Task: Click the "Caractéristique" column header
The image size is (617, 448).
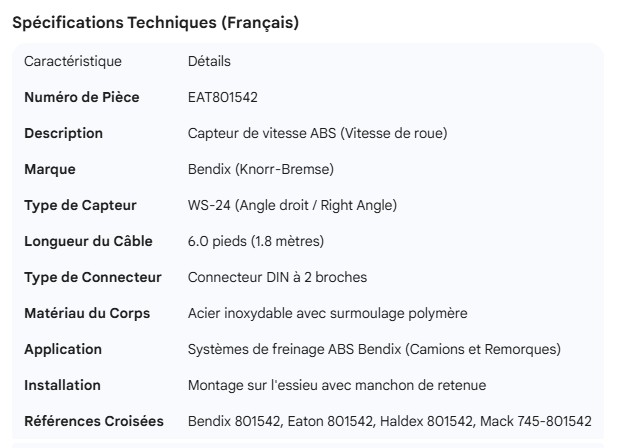Action: click(x=73, y=61)
